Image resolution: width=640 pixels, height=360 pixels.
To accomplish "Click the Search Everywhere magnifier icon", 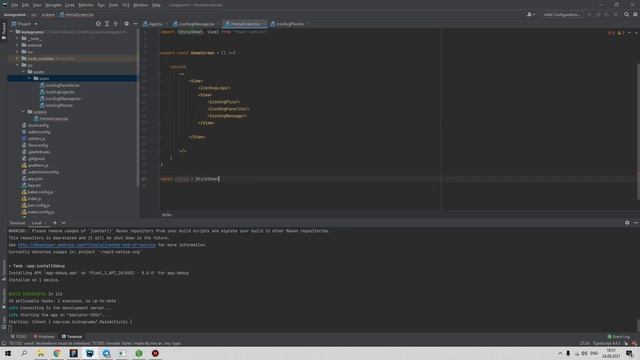I will (627, 15).
